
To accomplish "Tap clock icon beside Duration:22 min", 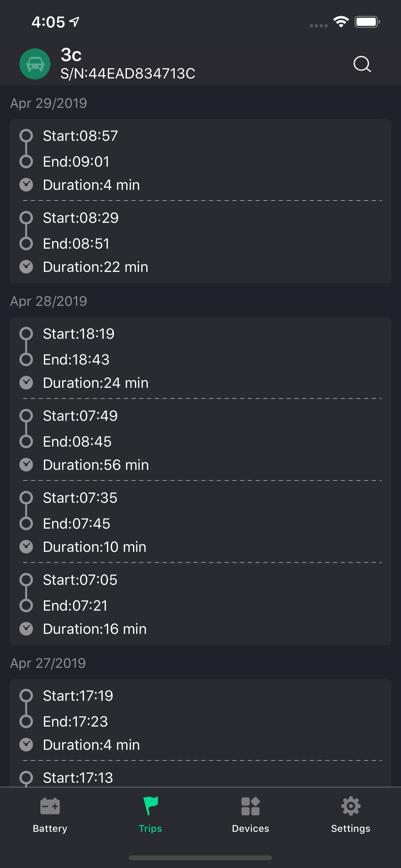I will coord(26,267).
